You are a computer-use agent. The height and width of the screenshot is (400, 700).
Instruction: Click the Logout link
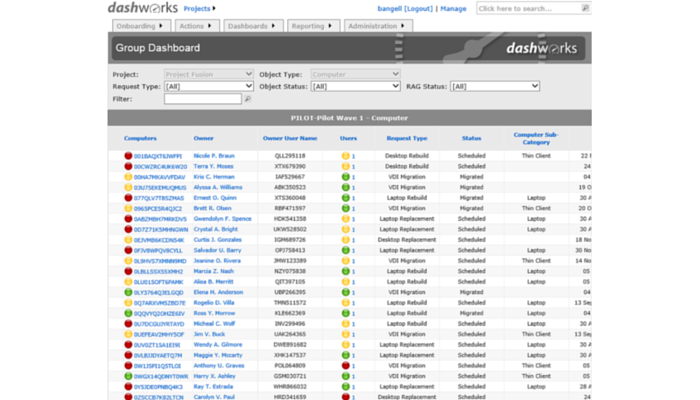point(418,8)
